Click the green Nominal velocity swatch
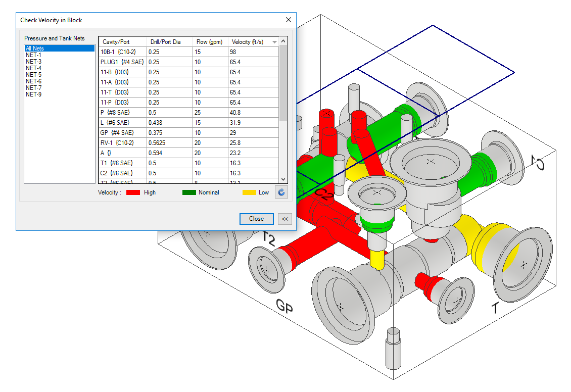The image size is (571, 392). 189,192
